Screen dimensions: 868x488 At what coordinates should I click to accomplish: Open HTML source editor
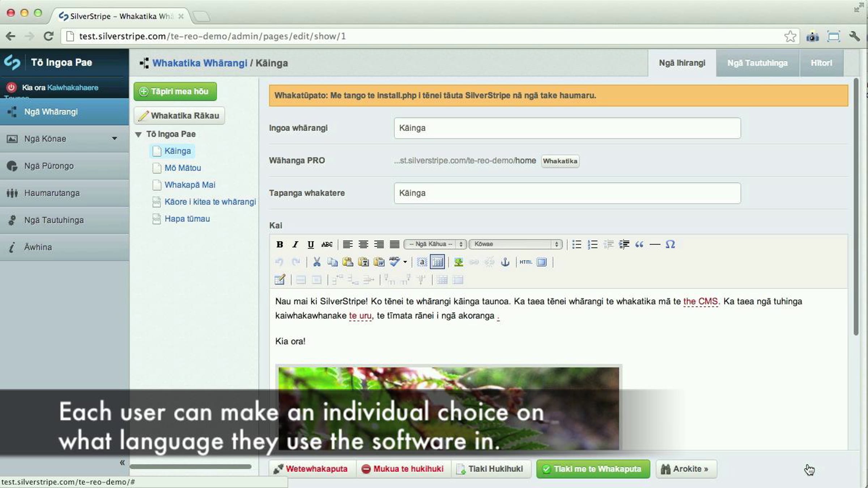coord(526,262)
